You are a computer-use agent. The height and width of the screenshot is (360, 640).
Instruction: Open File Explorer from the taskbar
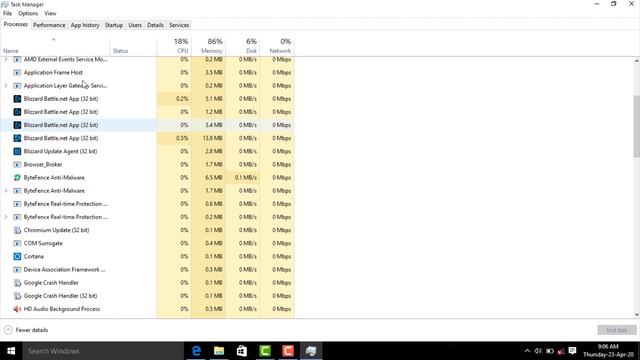pyautogui.click(x=219, y=351)
